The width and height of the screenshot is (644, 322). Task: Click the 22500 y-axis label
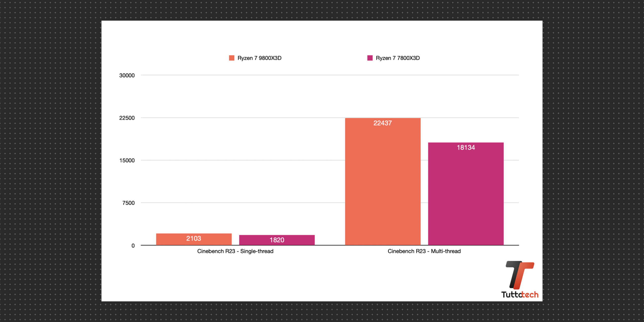pyautogui.click(x=127, y=118)
